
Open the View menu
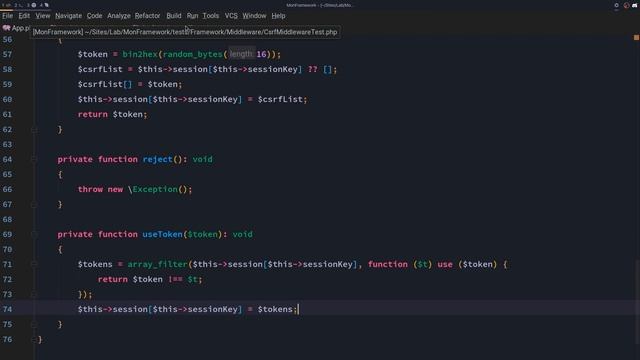click(x=42, y=16)
